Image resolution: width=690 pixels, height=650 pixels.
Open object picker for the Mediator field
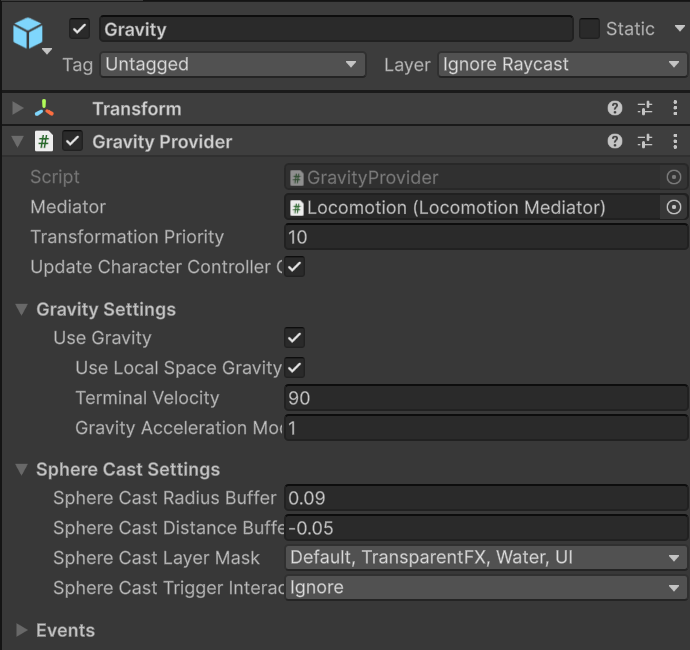pyautogui.click(x=674, y=207)
